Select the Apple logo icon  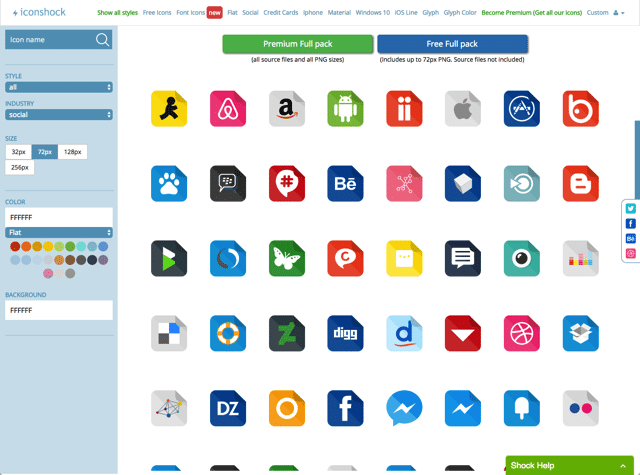(463, 109)
